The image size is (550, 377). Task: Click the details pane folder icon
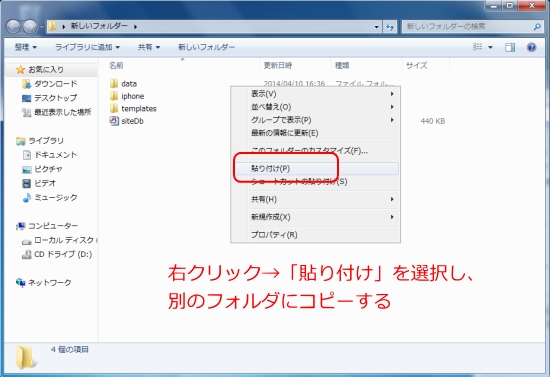pyautogui.click(x=25, y=358)
